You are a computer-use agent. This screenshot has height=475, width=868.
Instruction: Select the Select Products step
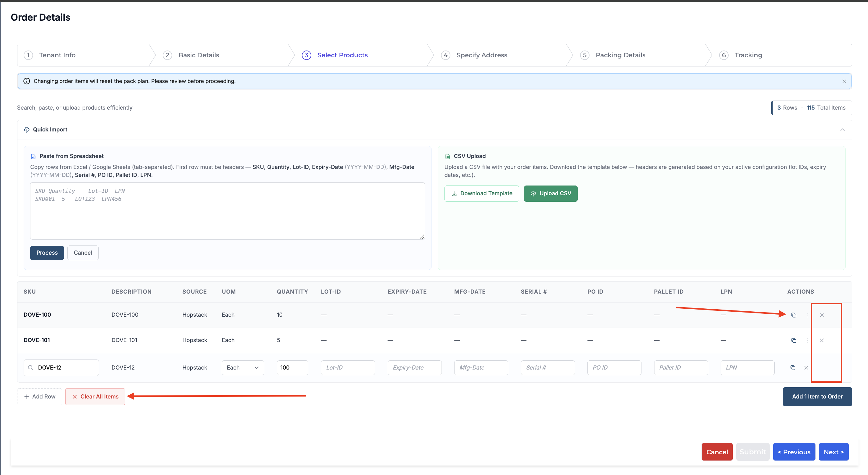point(342,55)
